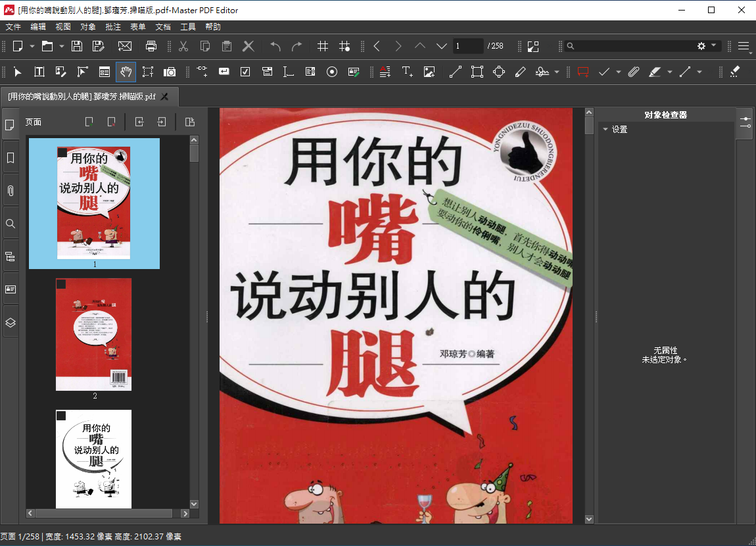Expand the search settings gear dropdown
Screen dimensions: 756x546
[x=713, y=45]
